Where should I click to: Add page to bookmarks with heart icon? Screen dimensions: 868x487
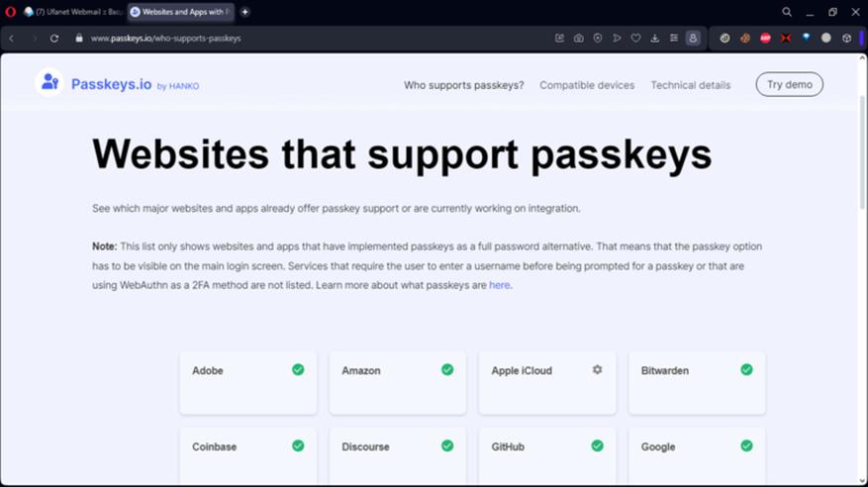tap(635, 39)
